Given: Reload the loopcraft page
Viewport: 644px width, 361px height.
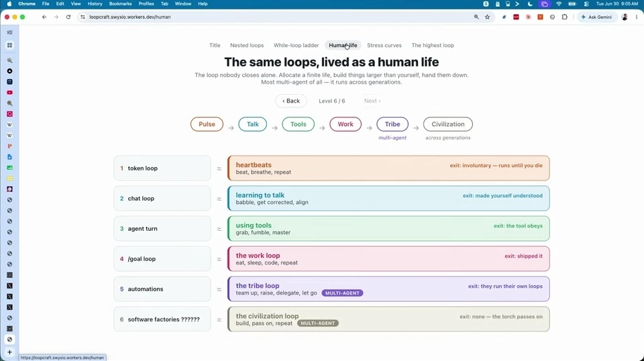Looking at the screenshot, I should (x=68, y=17).
